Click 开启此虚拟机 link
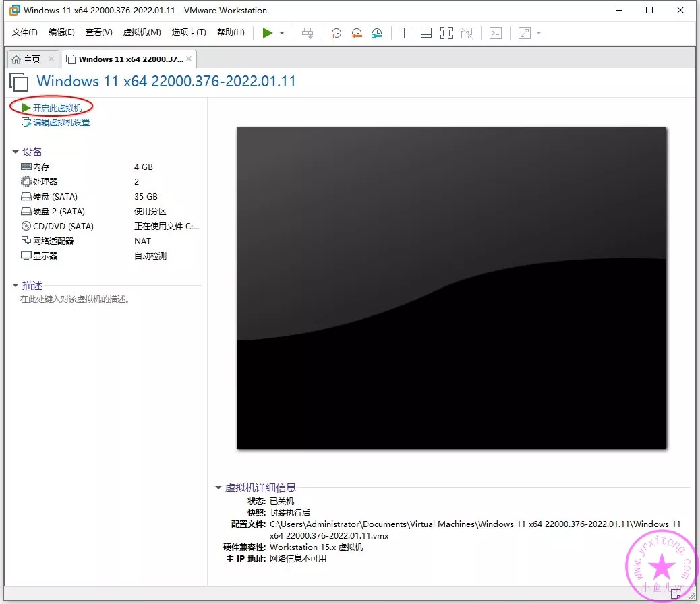 [57, 108]
